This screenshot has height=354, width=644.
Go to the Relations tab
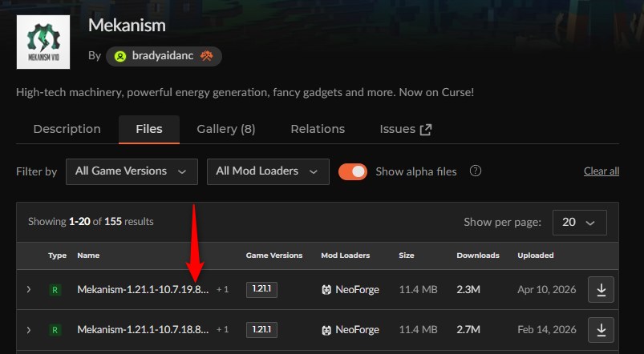point(318,129)
